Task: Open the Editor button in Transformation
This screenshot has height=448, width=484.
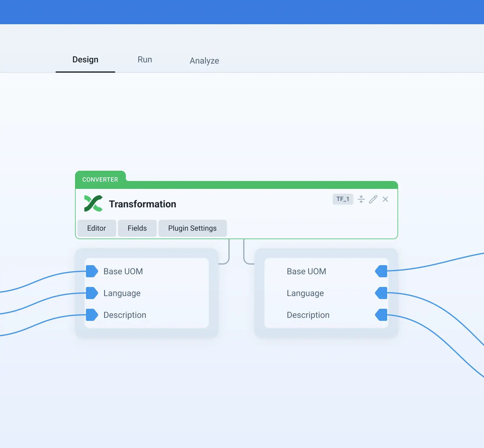Action: (x=96, y=228)
